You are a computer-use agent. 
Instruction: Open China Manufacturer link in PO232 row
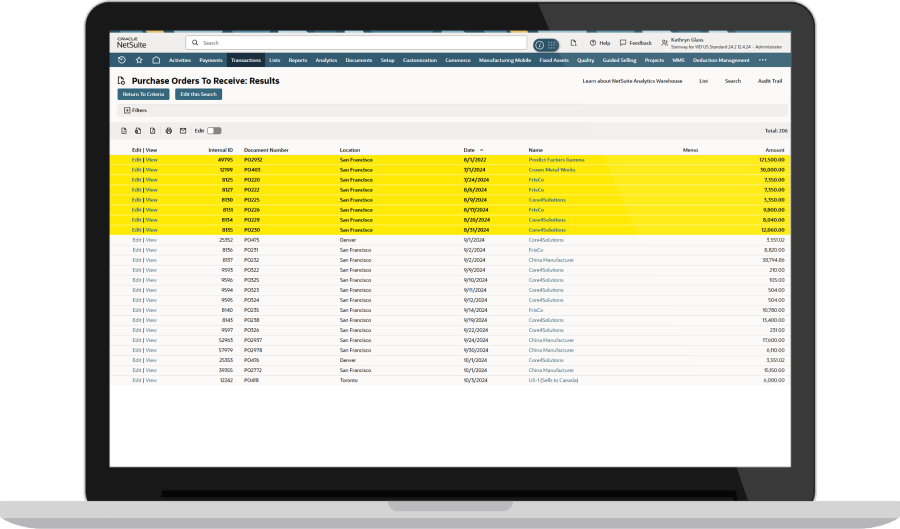[x=551, y=260]
